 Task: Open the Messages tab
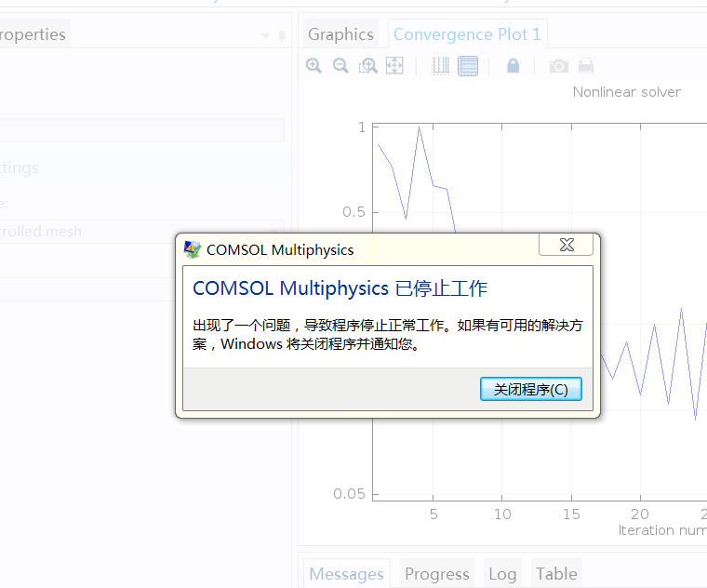[x=347, y=573]
